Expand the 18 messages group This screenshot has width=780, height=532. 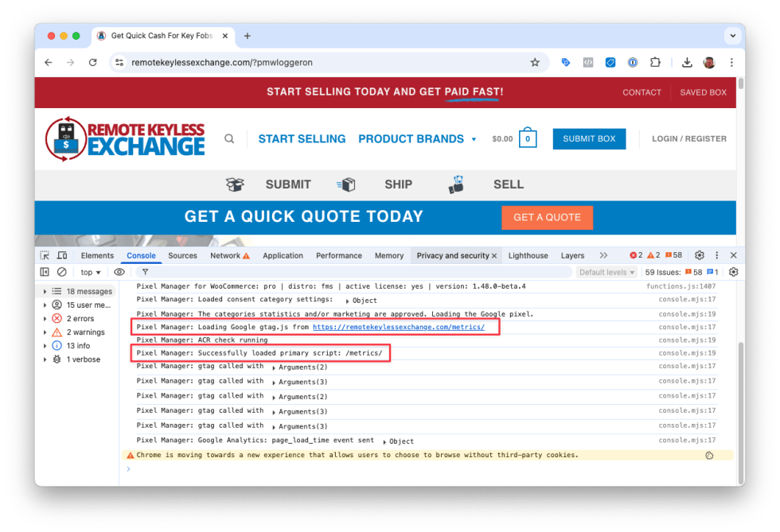[45, 291]
